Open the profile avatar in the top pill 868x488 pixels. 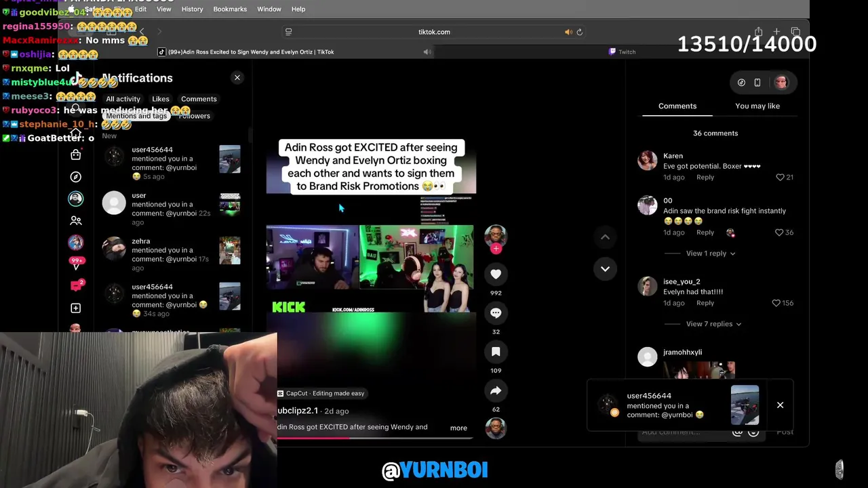[x=781, y=83]
